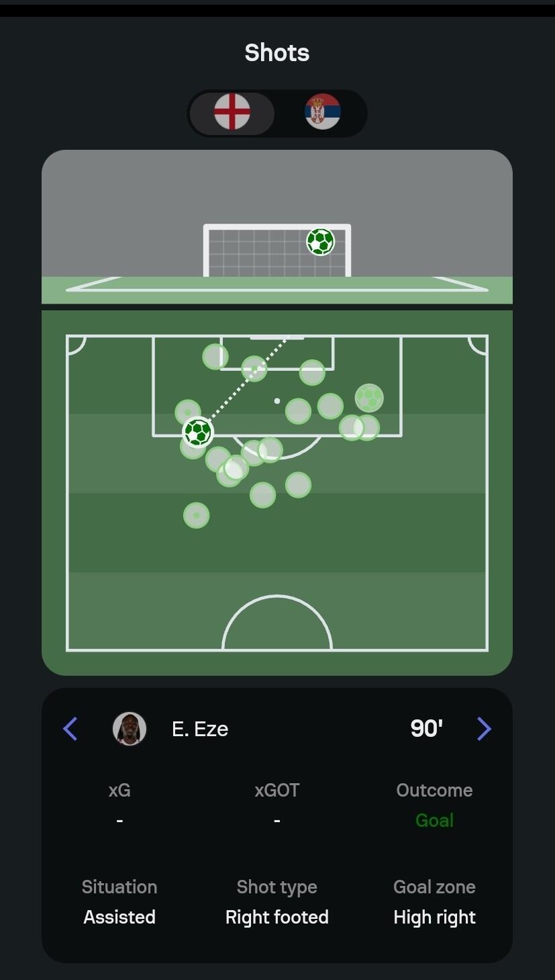Click the Shots section heading
The height and width of the screenshot is (980, 555).
pos(277,52)
